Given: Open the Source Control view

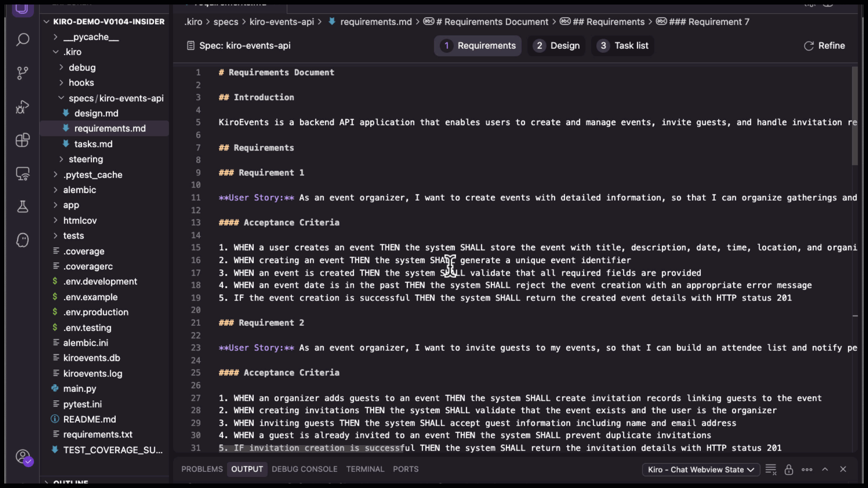Looking at the screenshot, I should tap(23, 73).
